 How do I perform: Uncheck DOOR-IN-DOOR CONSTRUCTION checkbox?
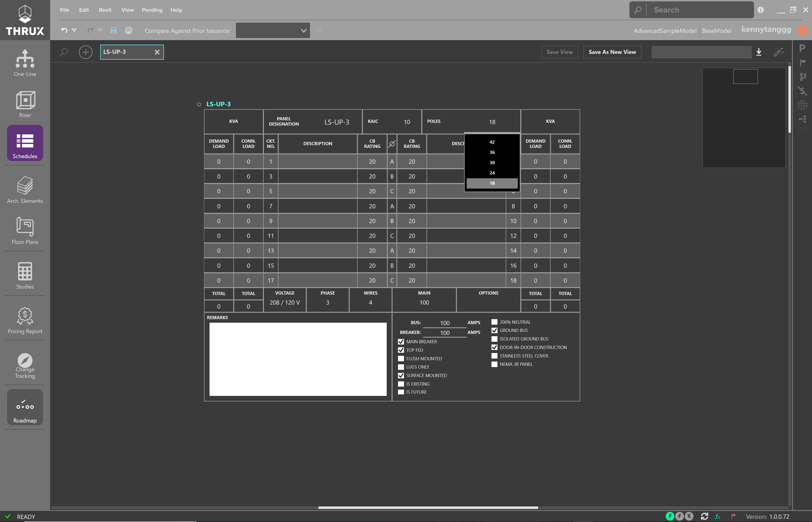coord(494,347)
